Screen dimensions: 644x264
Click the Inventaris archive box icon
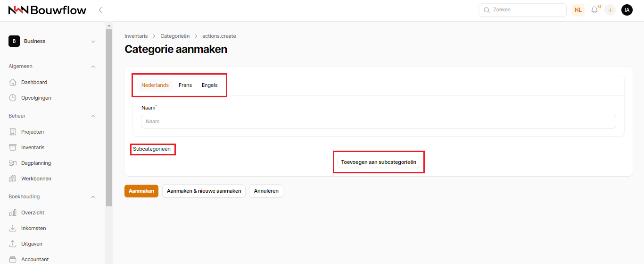(x=13, y=147)
